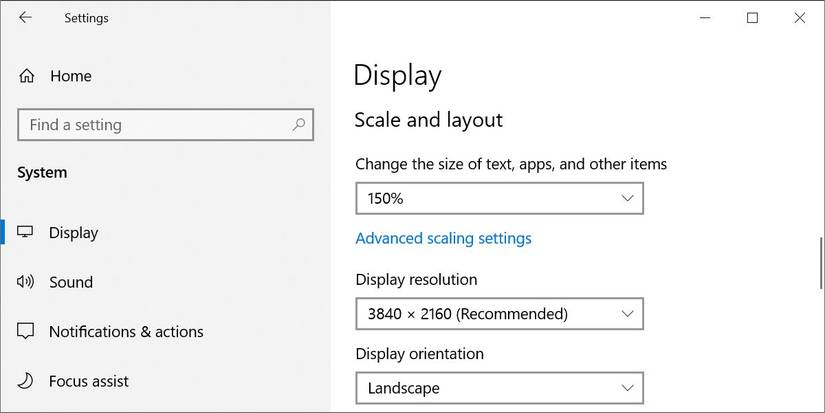Expand scale options using the chevron arrow

[x=627, y=198]
